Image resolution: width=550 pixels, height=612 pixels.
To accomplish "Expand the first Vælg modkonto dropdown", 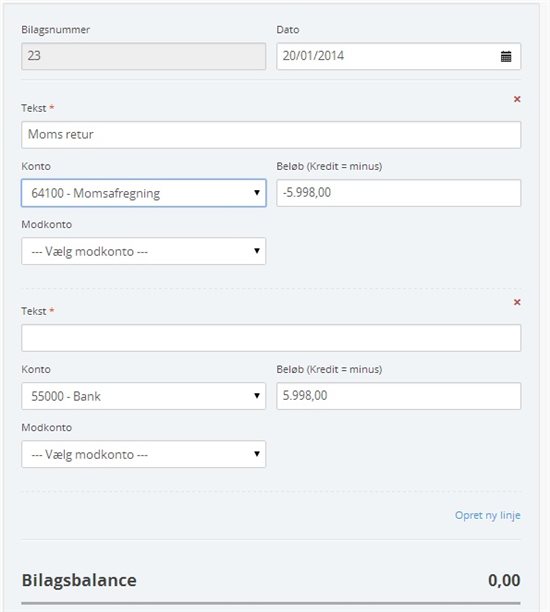I will 144,251.
